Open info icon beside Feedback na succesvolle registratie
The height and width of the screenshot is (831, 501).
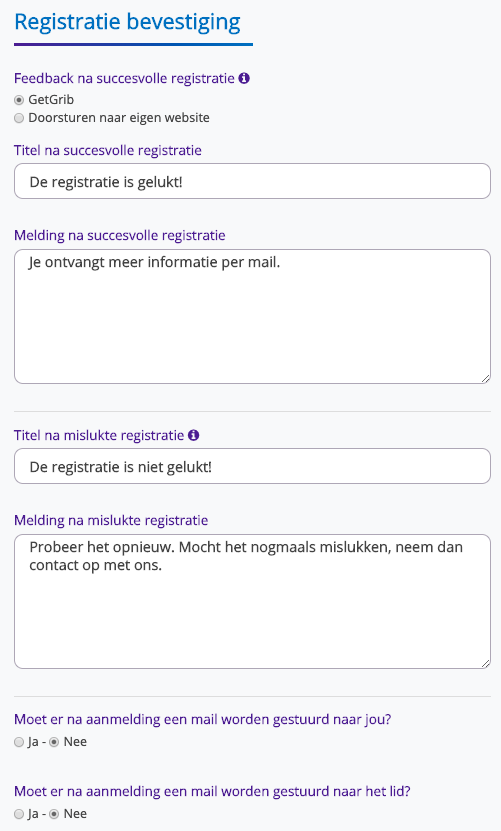pyautogui.click(x=244, y=78)
